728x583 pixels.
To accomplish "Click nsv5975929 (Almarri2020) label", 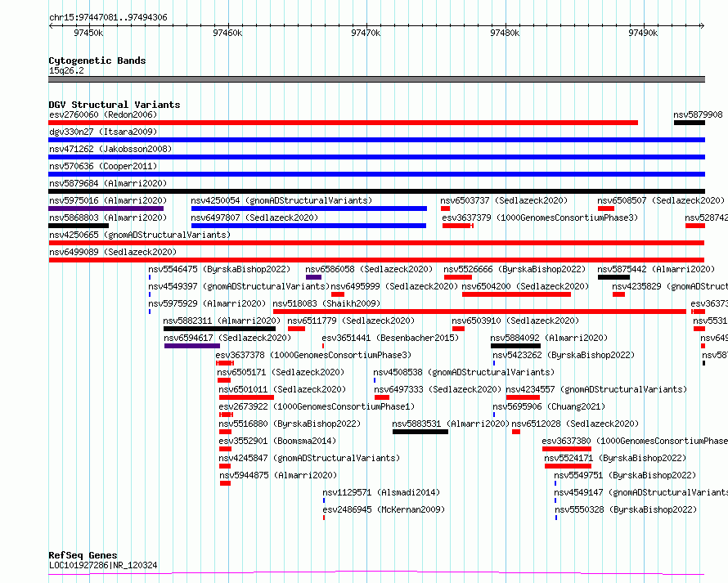I will pos(207,303).
